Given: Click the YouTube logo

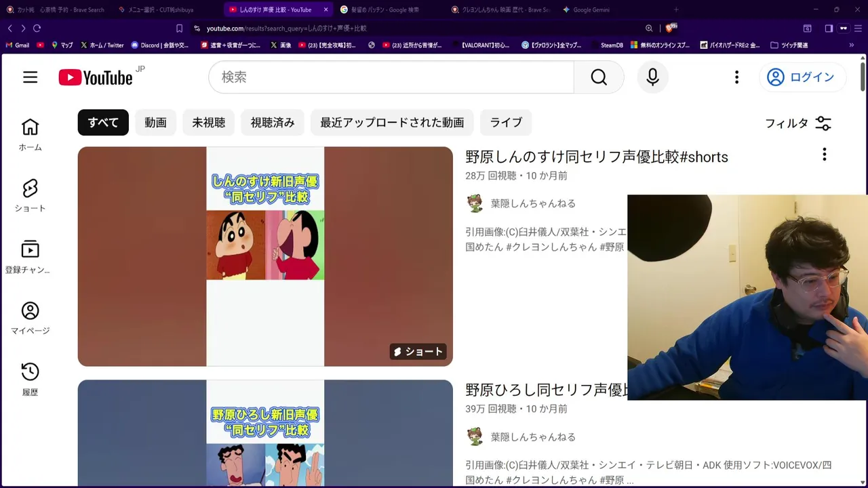Looking at the screenshot, I should [96, 77].
